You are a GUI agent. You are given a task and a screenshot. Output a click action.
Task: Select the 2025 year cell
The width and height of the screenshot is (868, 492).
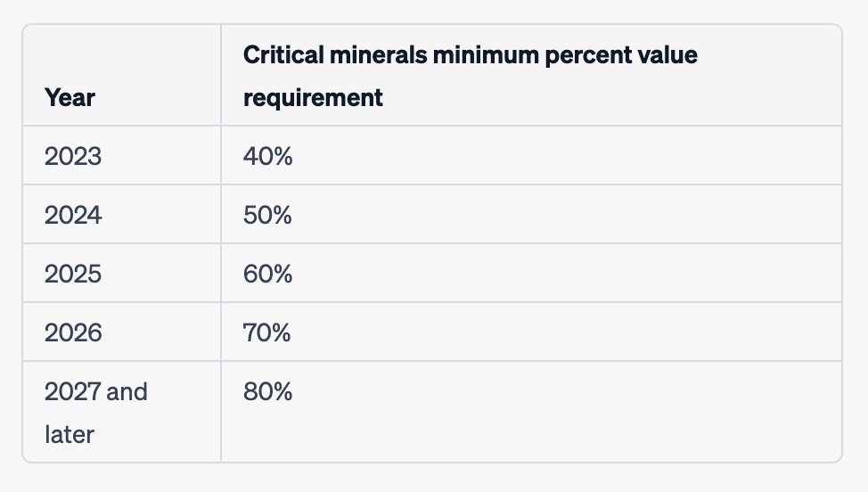point(73,274)
